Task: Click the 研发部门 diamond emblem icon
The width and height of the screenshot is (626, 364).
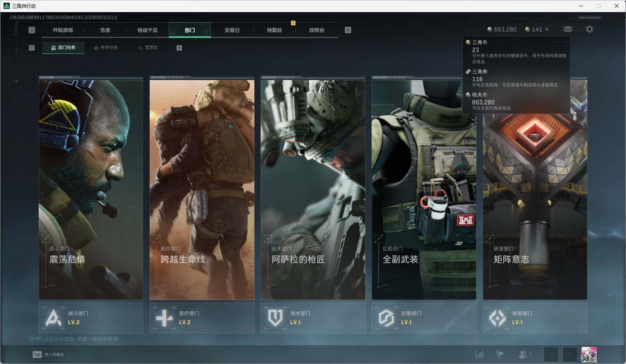Action: pyautogui.click(x=497, y=318)
